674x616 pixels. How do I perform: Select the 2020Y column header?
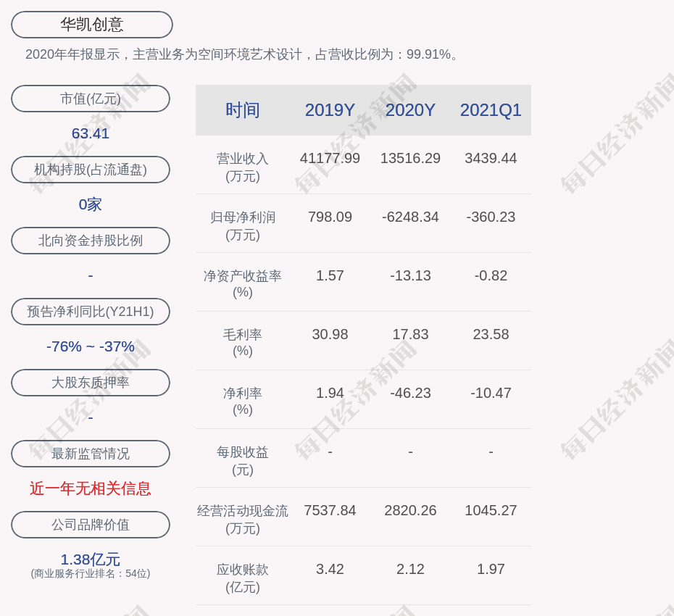410,110
